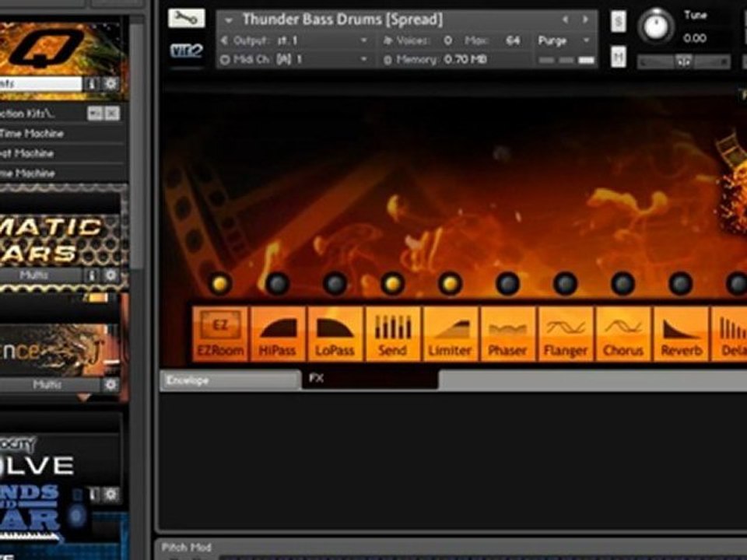Open the Chorus effect icon
Viewport: 747px width, 560px height.
623,334
